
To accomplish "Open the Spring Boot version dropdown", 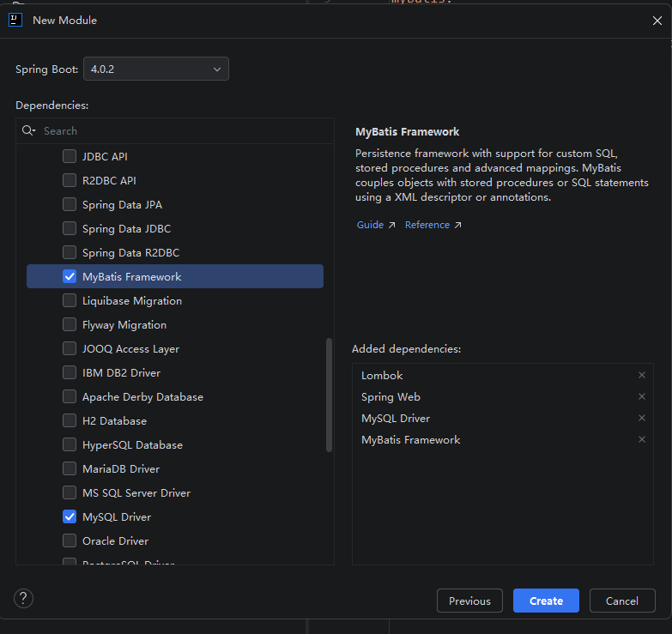I will pos(156,69).
